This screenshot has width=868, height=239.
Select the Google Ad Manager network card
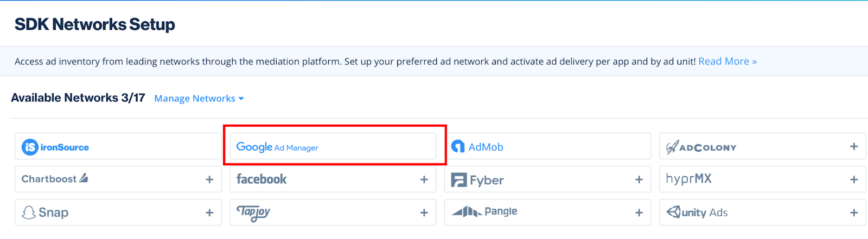(x=333, y=146)
